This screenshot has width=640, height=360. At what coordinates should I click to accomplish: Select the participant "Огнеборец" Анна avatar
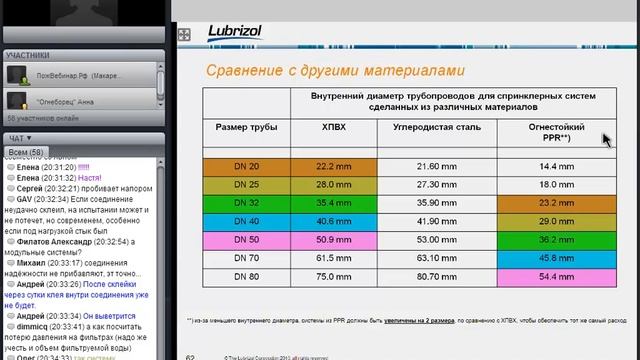pyautogui.click(x=17, y=101)
